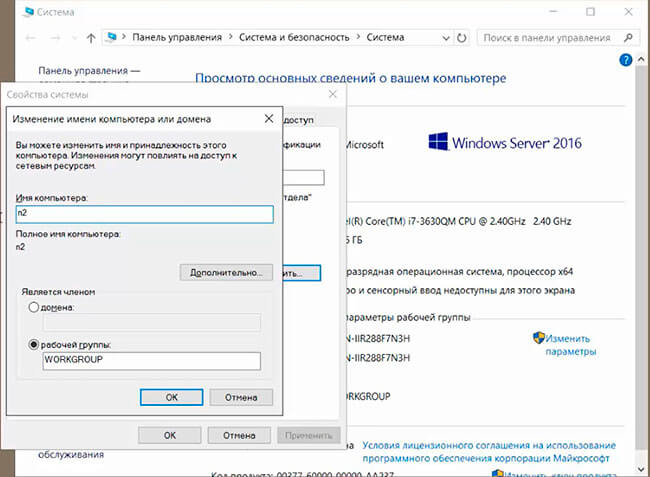The width and height of the screenshot is (650, 477).
Task: Click the back navigation arrow
Action: pos(30,38)
